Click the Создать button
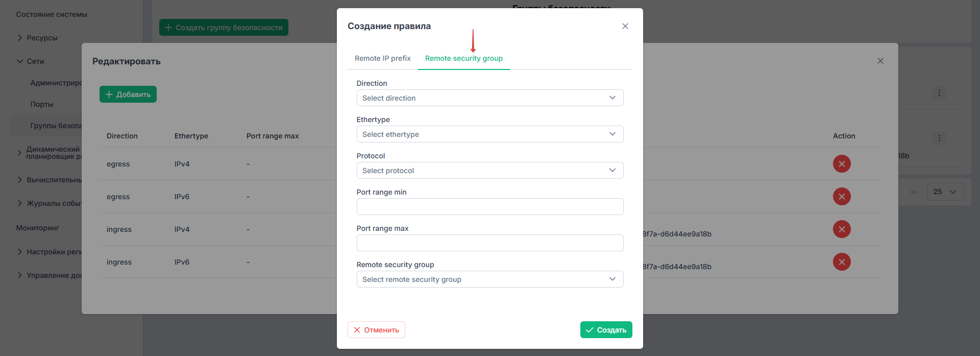 click(x=606, y=330)
